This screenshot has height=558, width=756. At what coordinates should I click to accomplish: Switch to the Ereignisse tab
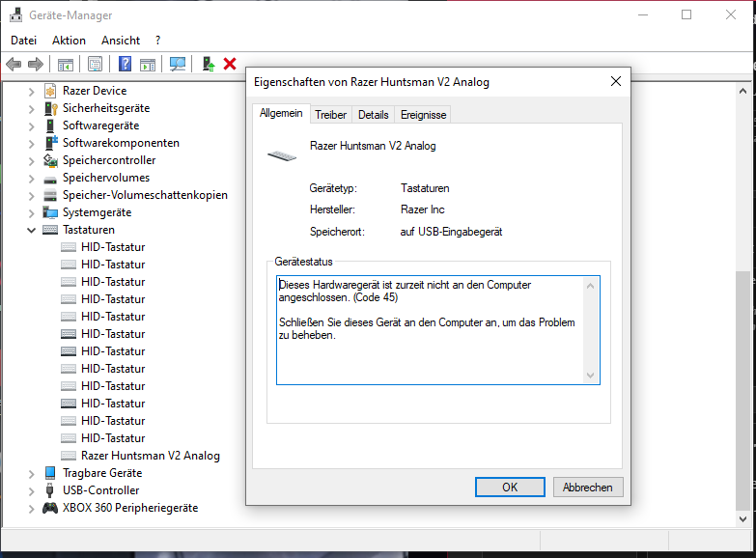[x=423, y=115]
